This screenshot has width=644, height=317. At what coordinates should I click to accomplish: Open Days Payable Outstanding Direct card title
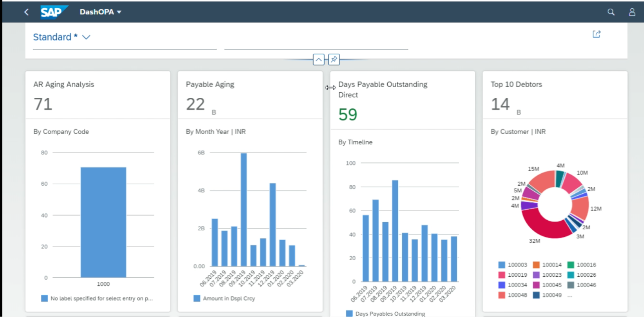coord(383,89)
